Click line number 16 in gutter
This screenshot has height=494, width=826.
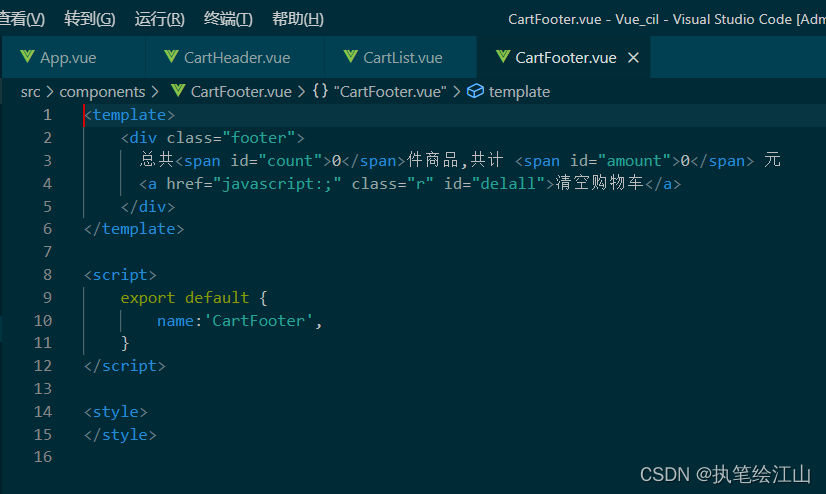pos(43,457)
